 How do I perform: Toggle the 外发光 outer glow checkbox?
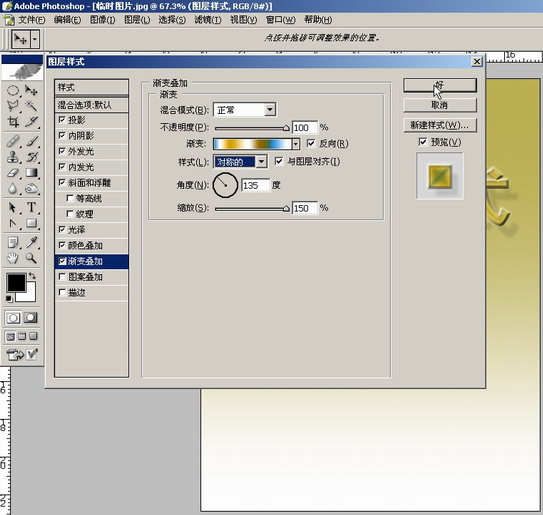click(x=62, y=151)
